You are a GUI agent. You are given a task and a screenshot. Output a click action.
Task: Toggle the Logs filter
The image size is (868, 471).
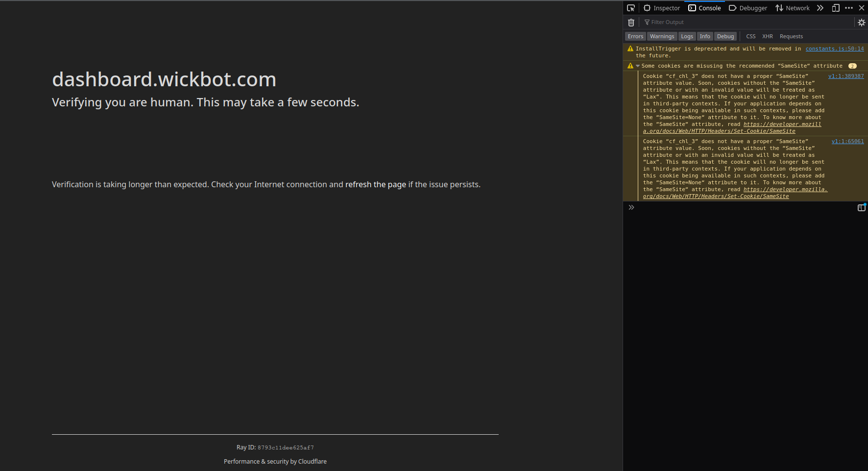[687, 36]
